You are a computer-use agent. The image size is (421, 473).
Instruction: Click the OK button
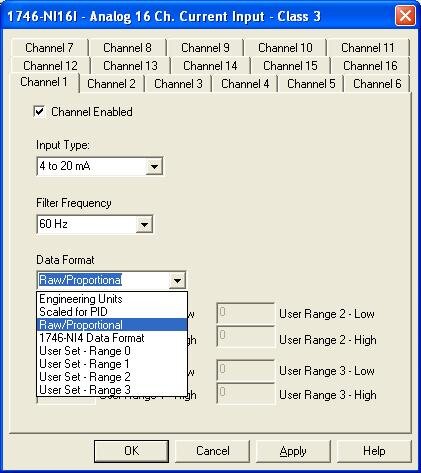pos(131,451)
